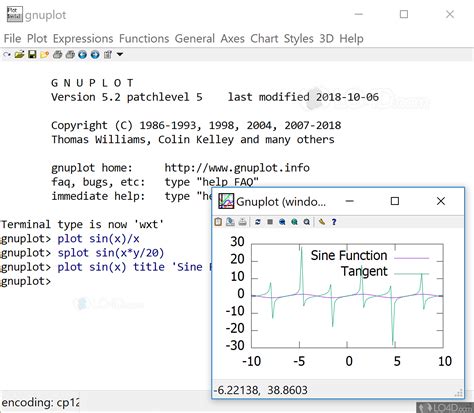Change directory with the yellow folder icon
The image size is (474, 413).
(44, 54)
